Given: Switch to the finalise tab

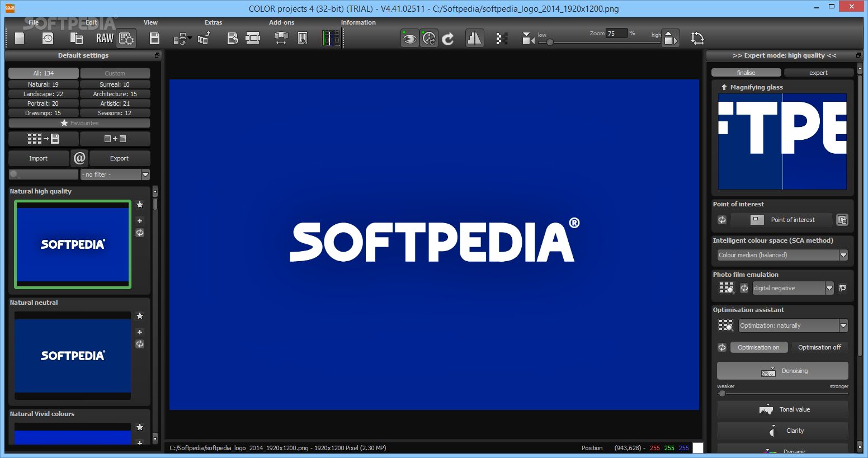Looking at the screenshot, I should [x=746, y=73].
